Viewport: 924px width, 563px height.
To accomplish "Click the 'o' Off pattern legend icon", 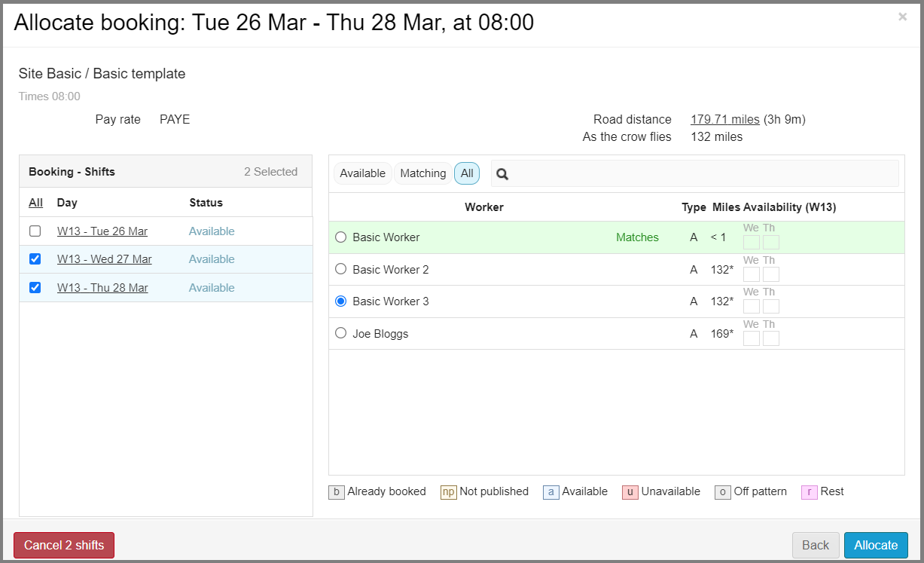I will coord(723,492).
